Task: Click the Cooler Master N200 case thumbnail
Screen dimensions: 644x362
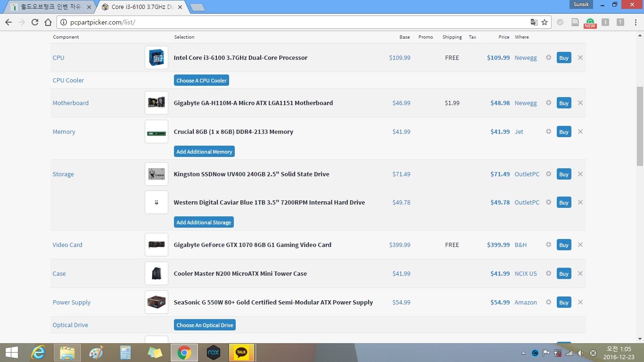Action: 157,273
